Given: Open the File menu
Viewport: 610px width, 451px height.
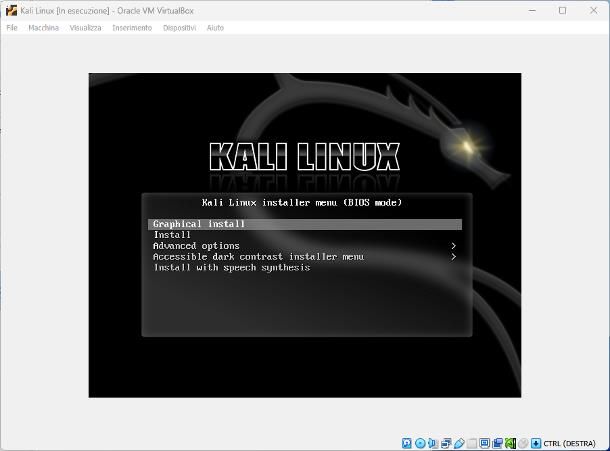Looking at the screenshot, I should [12, 28].
